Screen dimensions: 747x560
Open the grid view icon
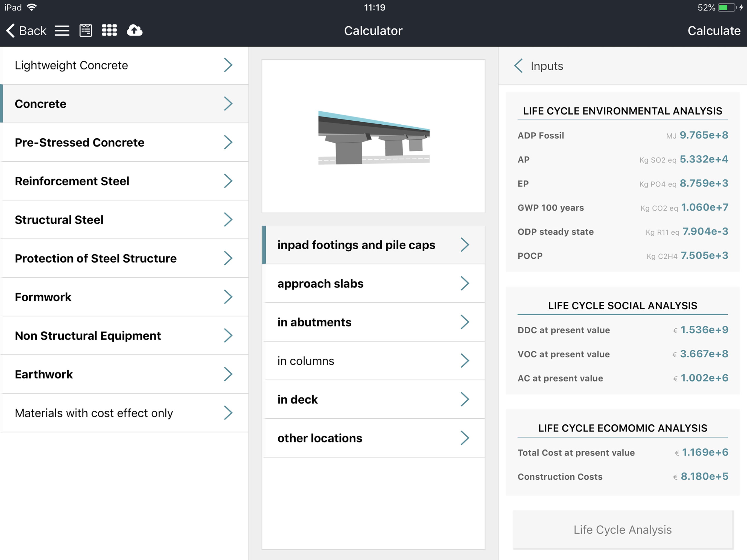(x=109, y=31)
